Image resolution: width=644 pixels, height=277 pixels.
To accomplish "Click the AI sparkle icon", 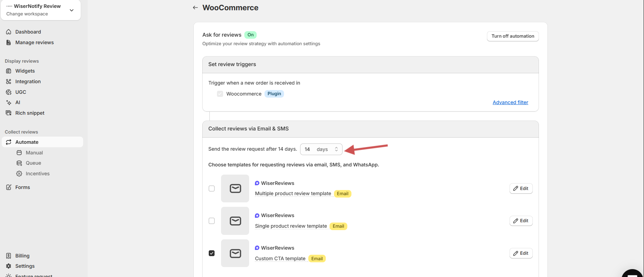I will 9,102.
